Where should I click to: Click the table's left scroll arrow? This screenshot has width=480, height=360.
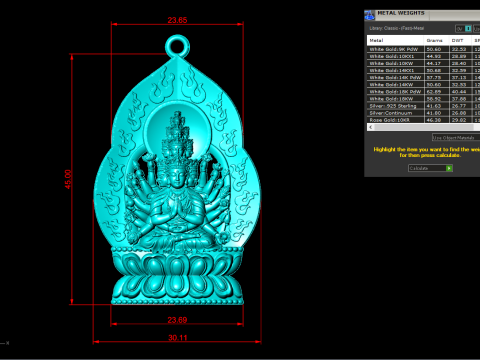click(371, 127)
